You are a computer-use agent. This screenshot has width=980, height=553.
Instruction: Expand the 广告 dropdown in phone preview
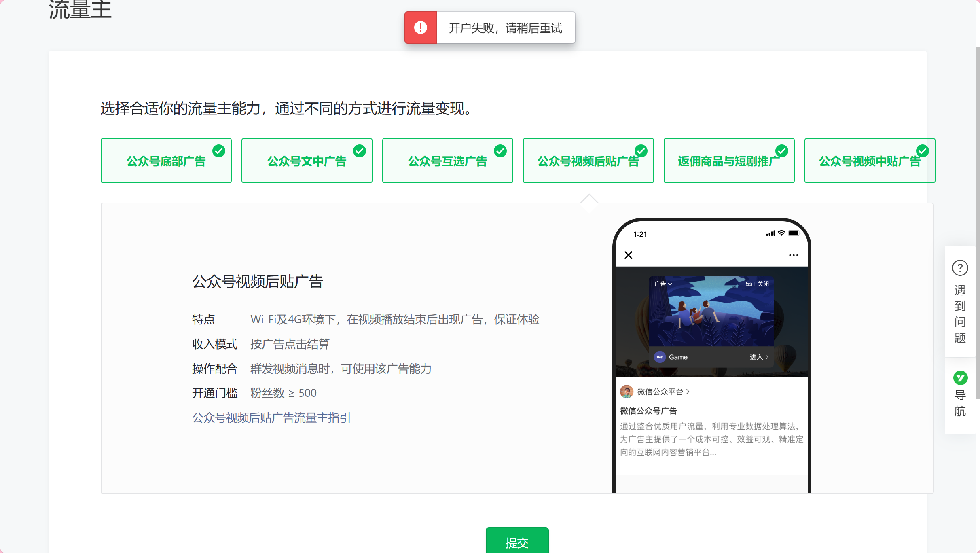pyautogui.click(x=663, y=284)
